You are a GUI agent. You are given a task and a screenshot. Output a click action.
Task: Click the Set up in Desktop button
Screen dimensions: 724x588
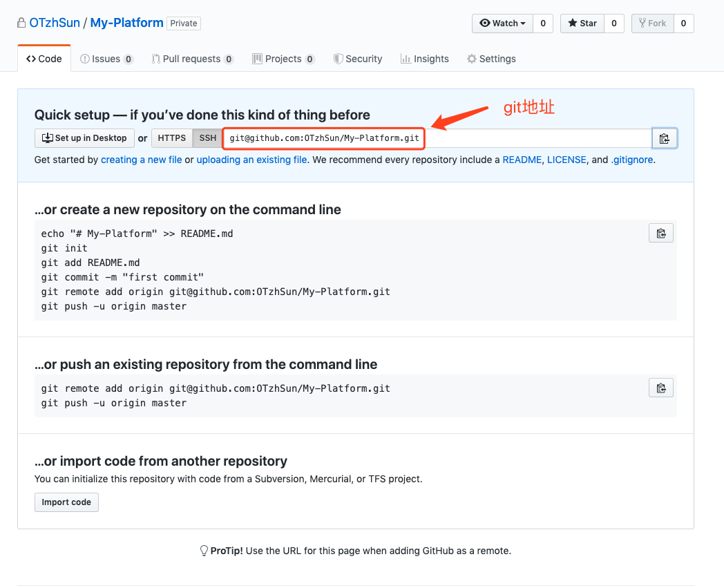84,138
